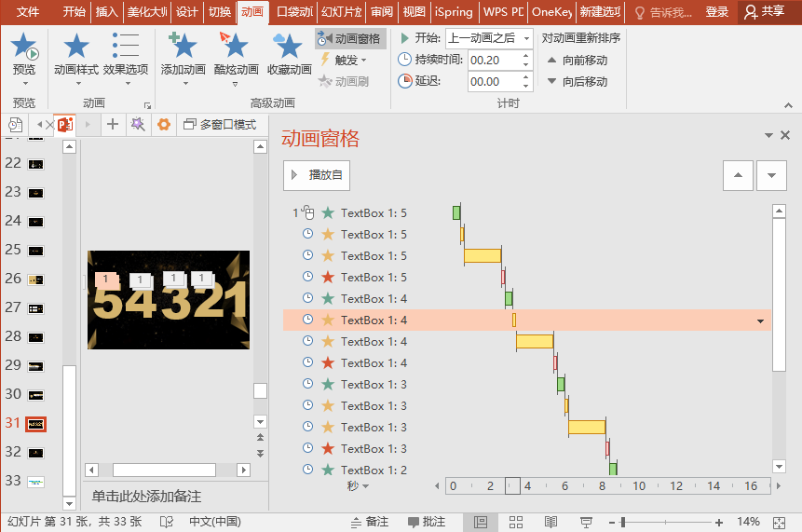802x532 pixels.
Task: Switch to the 插入 Insert tab
Action: pyautogui.click(x=107, y=12)
